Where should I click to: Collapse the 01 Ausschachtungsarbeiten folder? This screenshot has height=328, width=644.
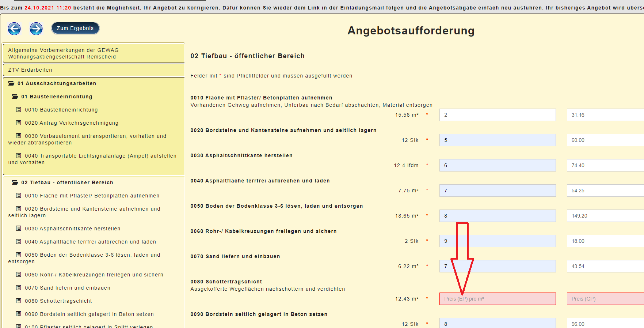pos(11,83)
